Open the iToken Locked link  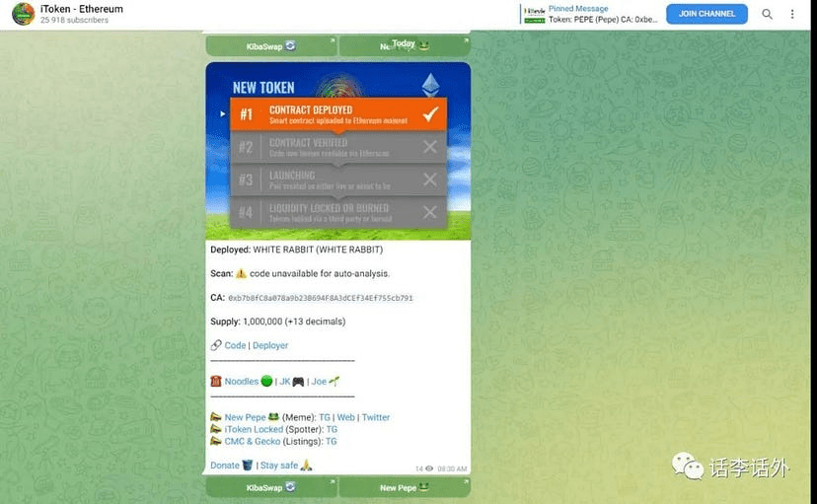(254, 429)
